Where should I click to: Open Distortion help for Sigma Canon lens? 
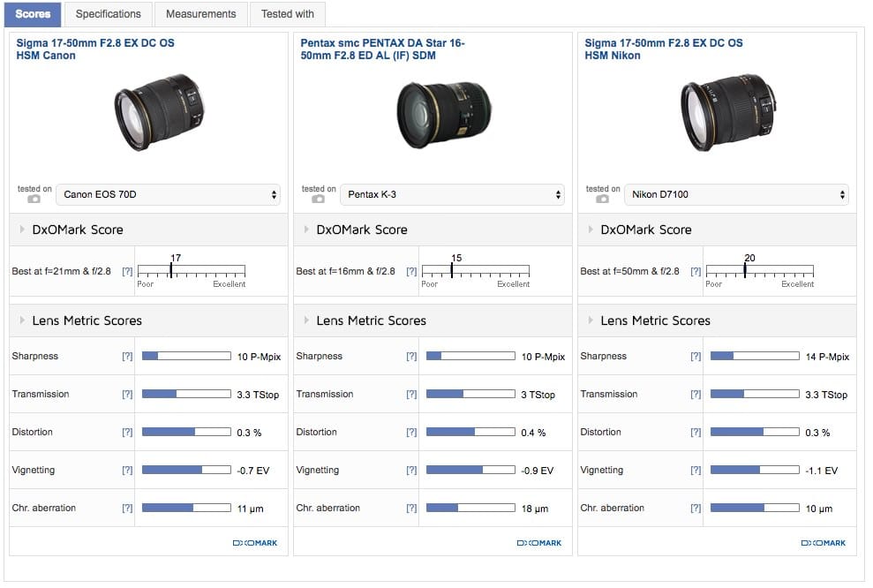pyautogui.click(x=127, y=432)
